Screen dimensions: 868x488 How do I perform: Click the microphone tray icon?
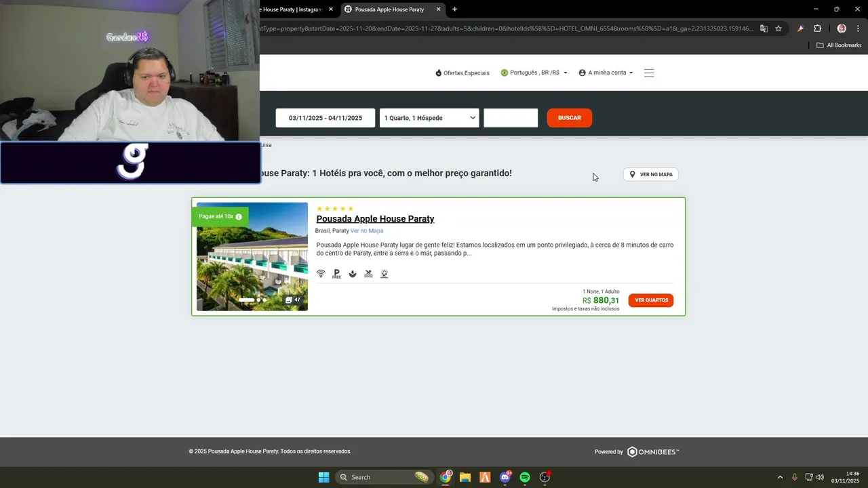(x=795, y=477)
